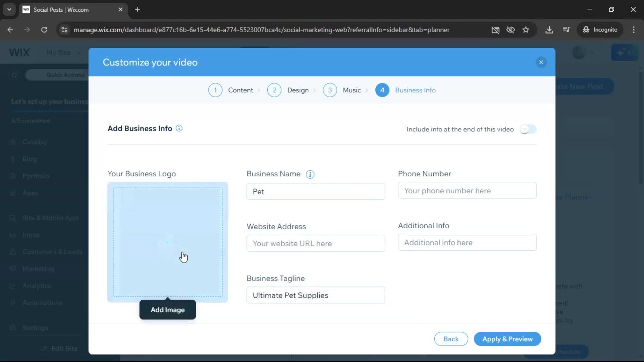Open Customers & Leads in sidebar
644x362 pixels.
point(52,252)
